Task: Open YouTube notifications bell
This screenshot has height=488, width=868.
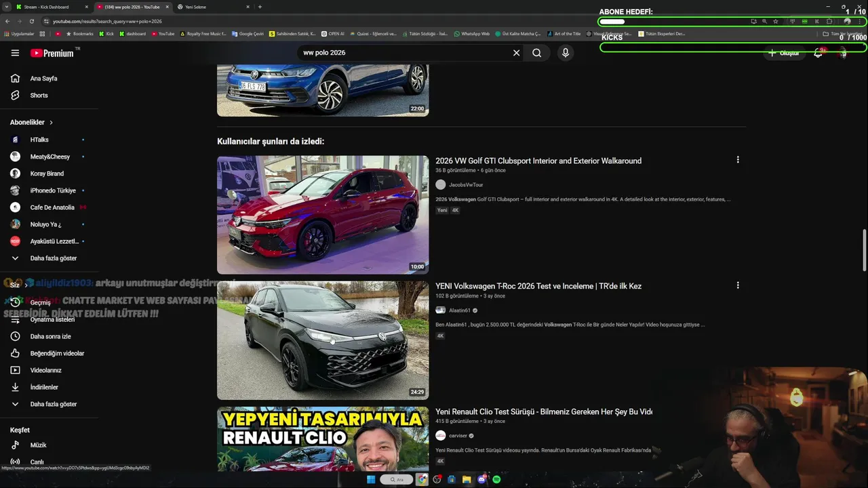Action: pos(818,53)
